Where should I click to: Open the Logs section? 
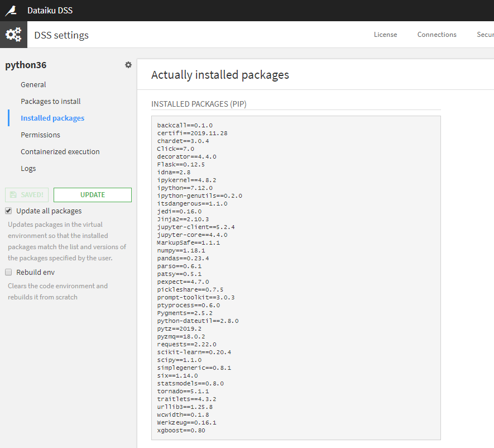[x=28, y=168]
